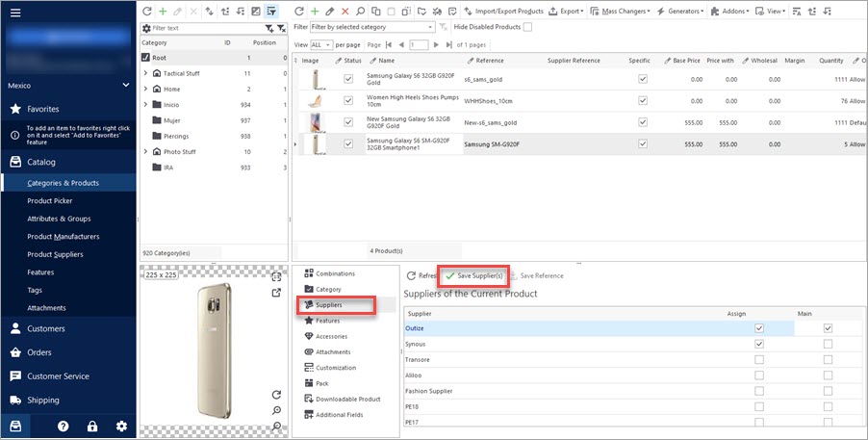Edit selected product with pencil icon

coord(330,12)
